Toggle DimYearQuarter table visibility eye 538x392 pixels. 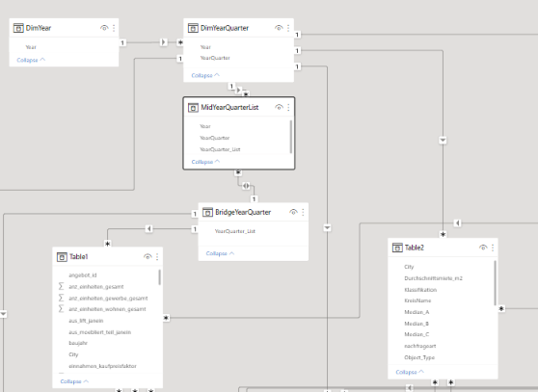coord(279,28)
